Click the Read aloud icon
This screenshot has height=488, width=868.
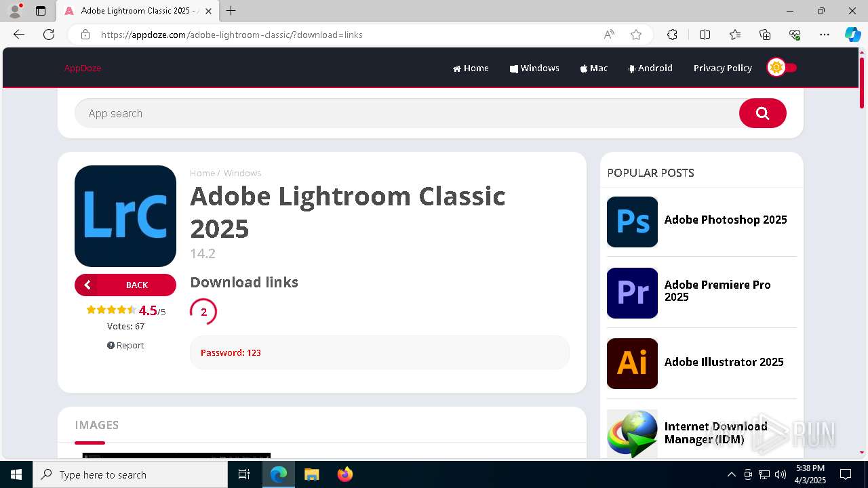609,35
